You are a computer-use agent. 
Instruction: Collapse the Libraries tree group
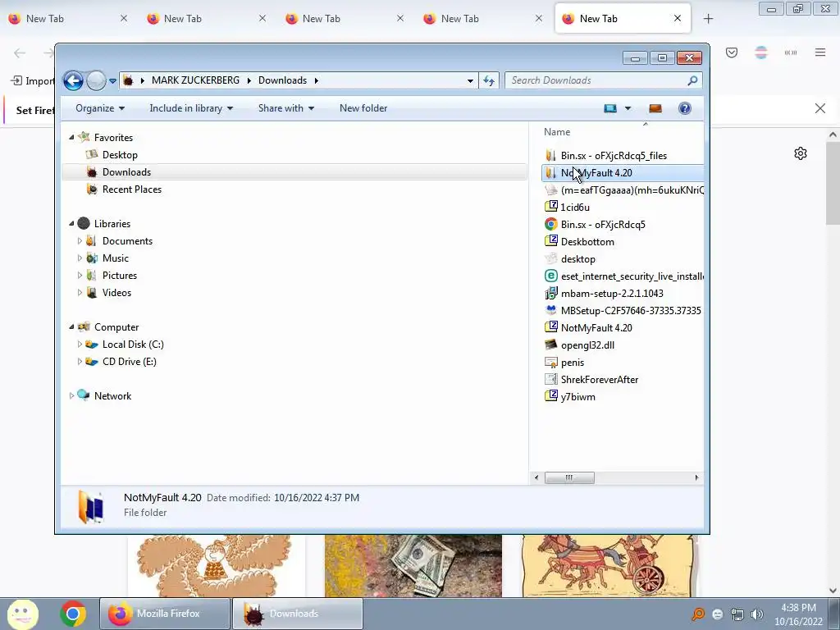(72, 223)
